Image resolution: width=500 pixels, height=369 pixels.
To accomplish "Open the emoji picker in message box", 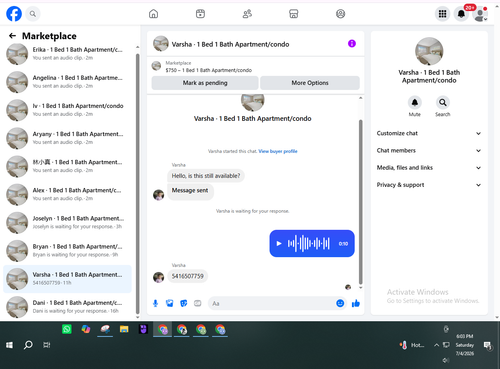I will point(340,303).
